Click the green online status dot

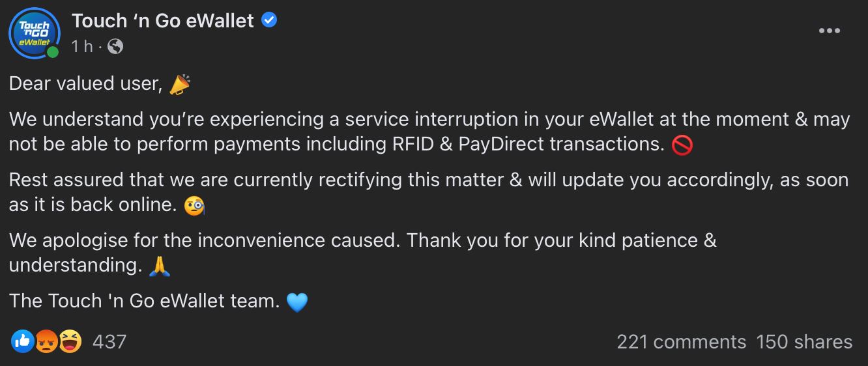coord(53,51)
